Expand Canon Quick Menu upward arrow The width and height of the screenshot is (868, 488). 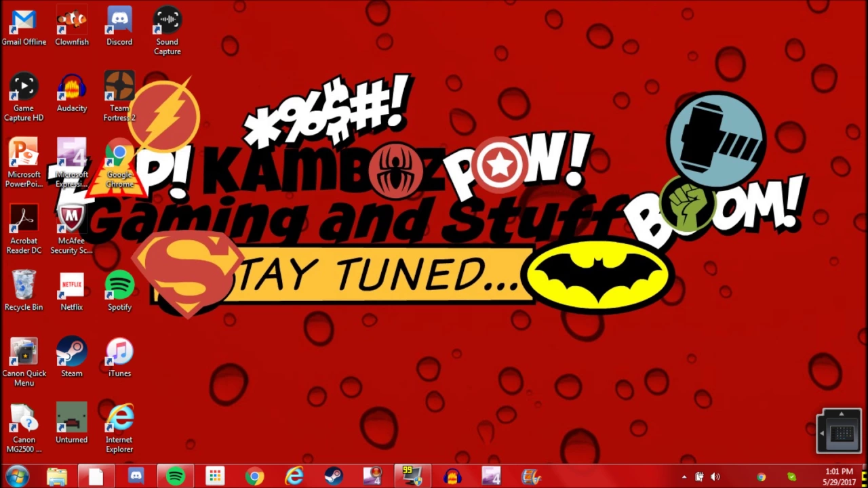pyautogui.click(x=842, y=413)
